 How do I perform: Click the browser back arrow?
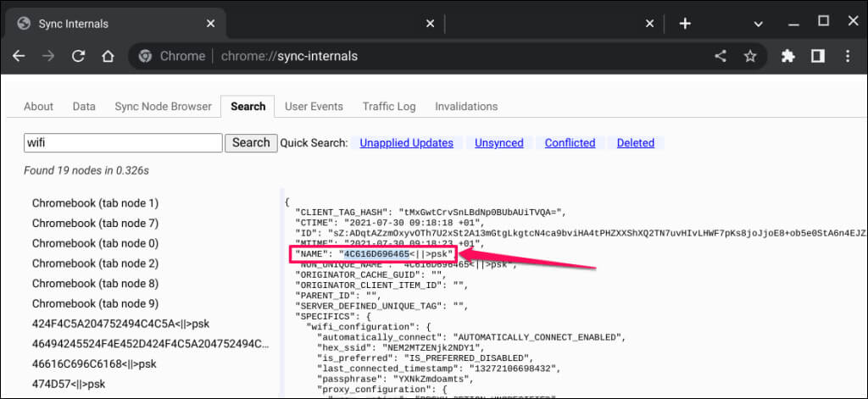point(19,57)
